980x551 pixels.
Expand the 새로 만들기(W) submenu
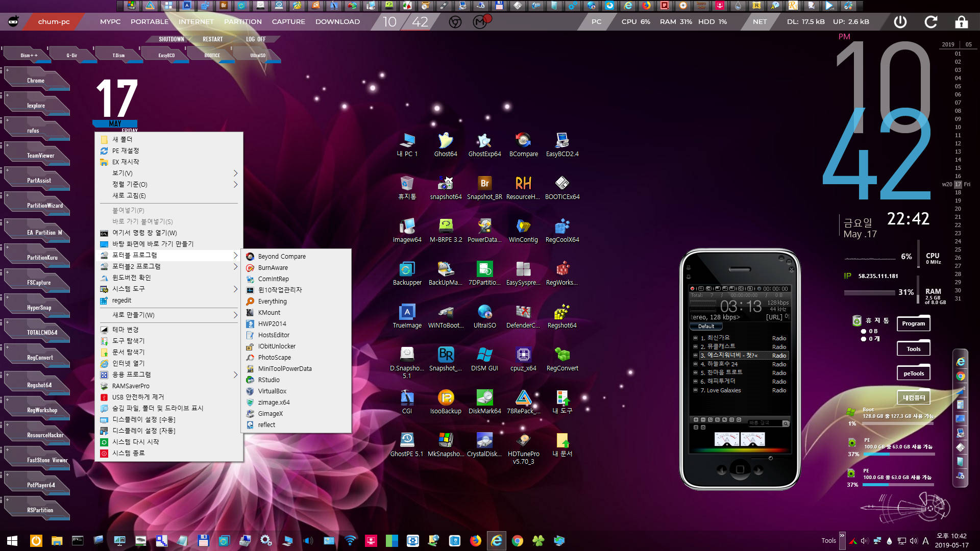pos(169,315)
